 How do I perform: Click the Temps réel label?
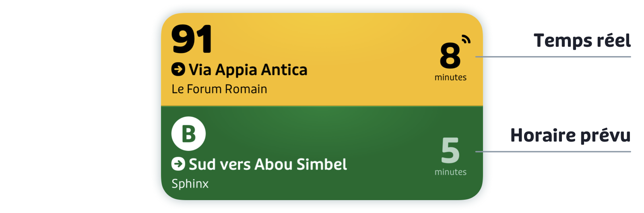click(582, 40)
